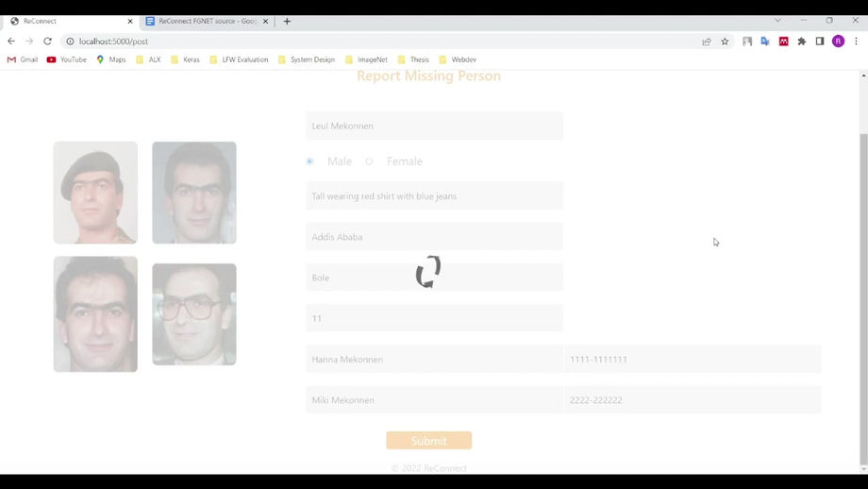Image resolution: width=868 pixels, height=489 pixels.
Task: Open the purple profile avatar
Action: coord(838,42)
